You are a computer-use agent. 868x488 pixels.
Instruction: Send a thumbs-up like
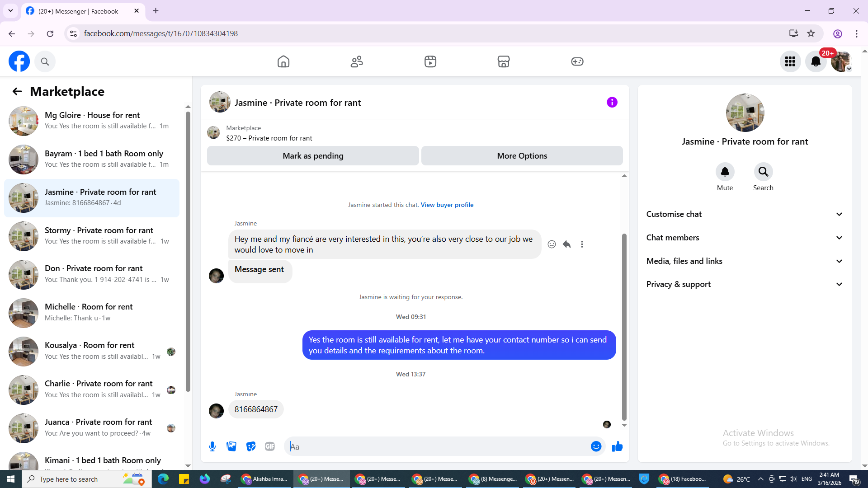pyautogui.click(x=617, y=446)
